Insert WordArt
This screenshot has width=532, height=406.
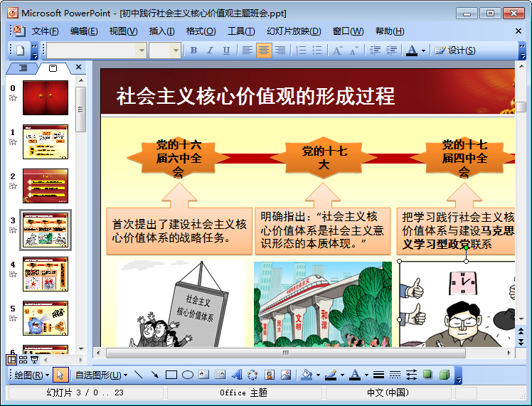[237, 375]
